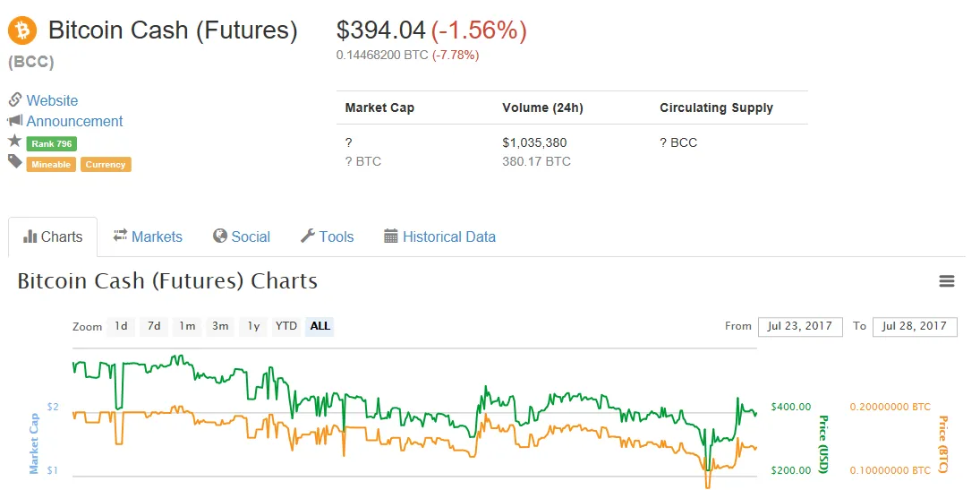Click the $394.04 price text
The height and width of the screenshot is (490, 980).
pos(380,30)
